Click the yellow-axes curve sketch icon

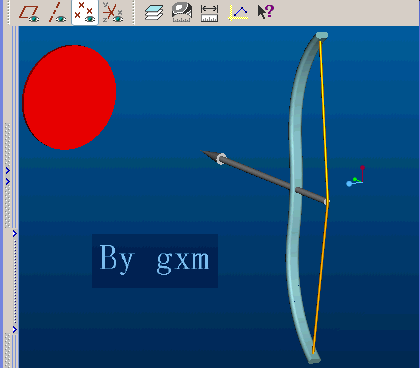pos(238,13)
